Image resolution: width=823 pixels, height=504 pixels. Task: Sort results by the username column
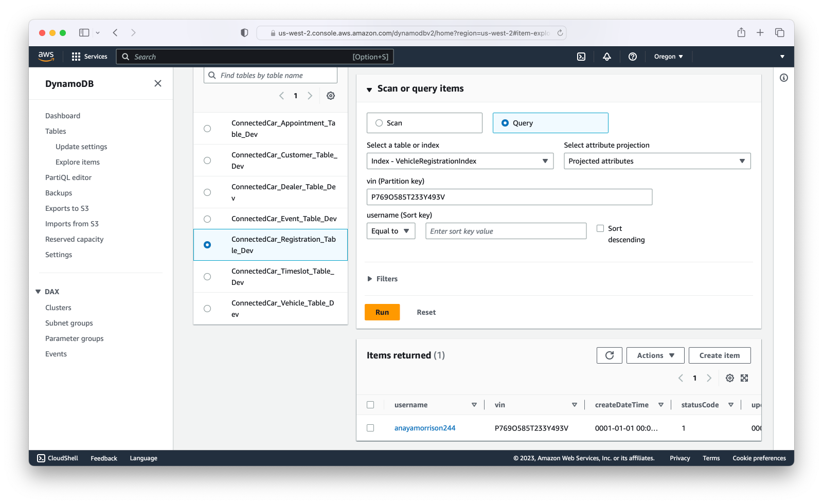(x=474, y=405)
